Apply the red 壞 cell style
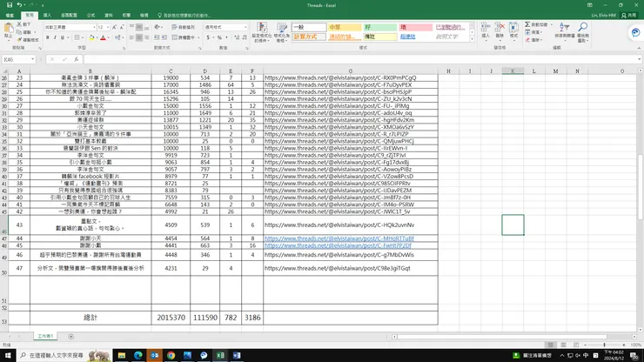The height and width of the screenshot is (362, 644). click(x=416, y=27)
